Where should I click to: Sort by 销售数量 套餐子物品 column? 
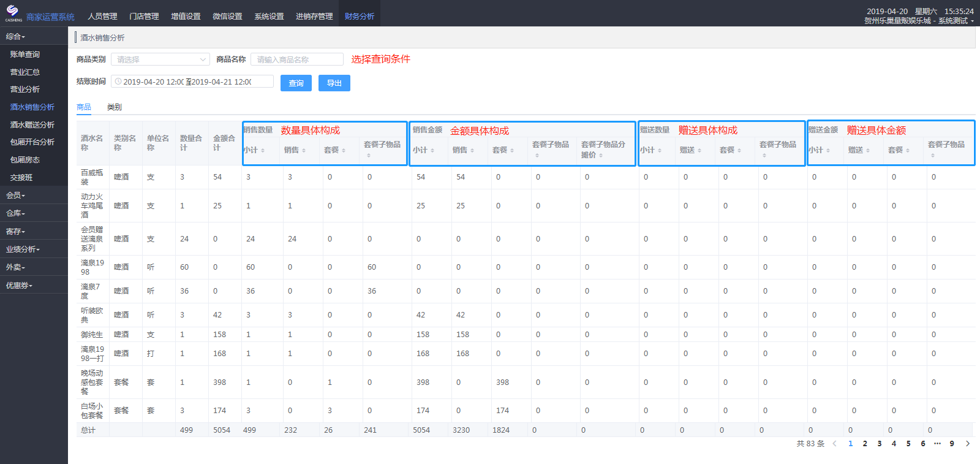[x=369, y=156]
